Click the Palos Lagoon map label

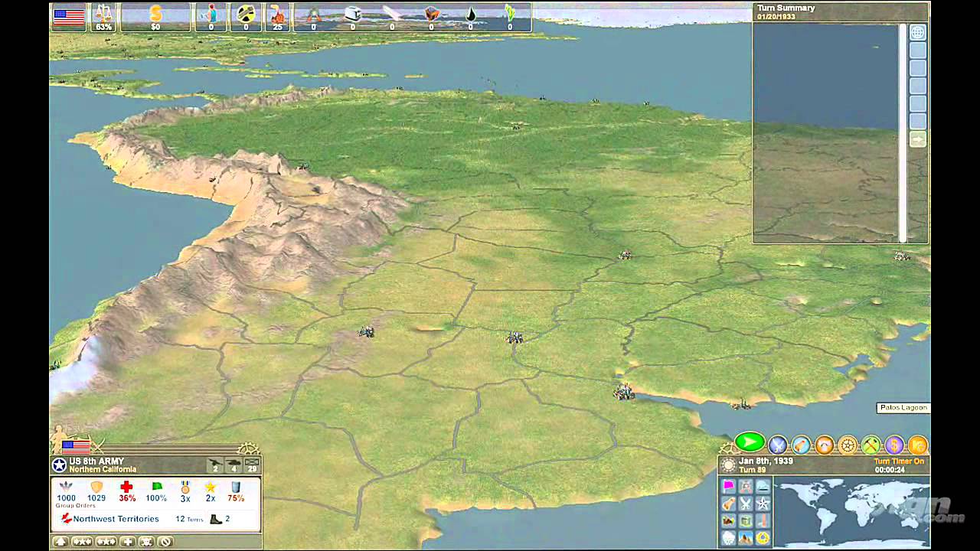pyautogui.click(x=903, y=408)
